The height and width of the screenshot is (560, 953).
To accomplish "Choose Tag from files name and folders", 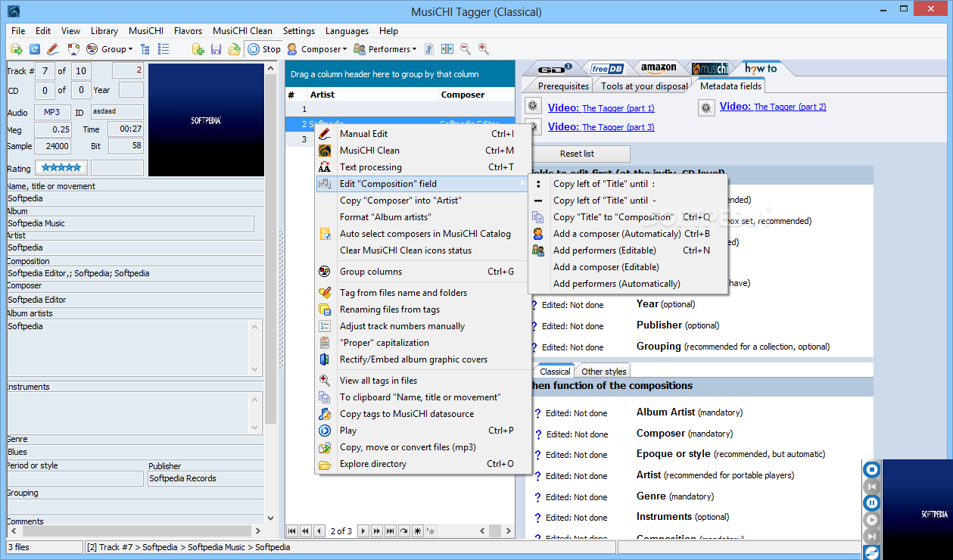I will [x=422, y=293].
